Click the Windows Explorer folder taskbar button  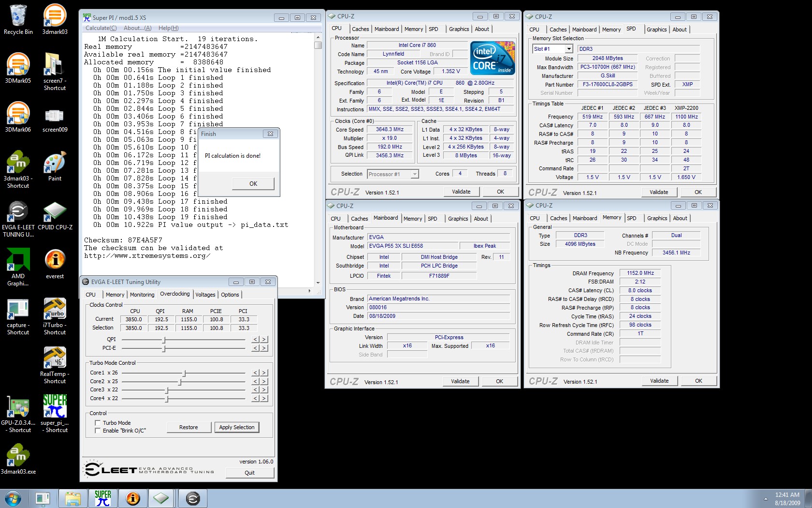[72, 498]
